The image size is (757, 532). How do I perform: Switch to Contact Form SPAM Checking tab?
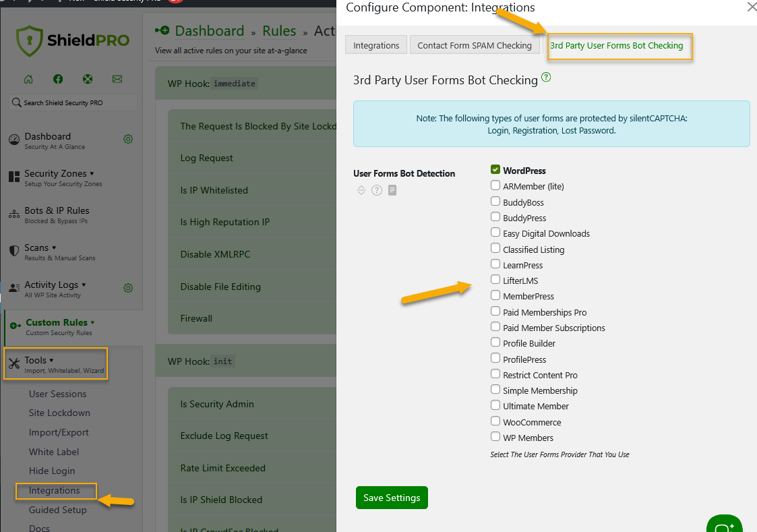click(475, 45)
